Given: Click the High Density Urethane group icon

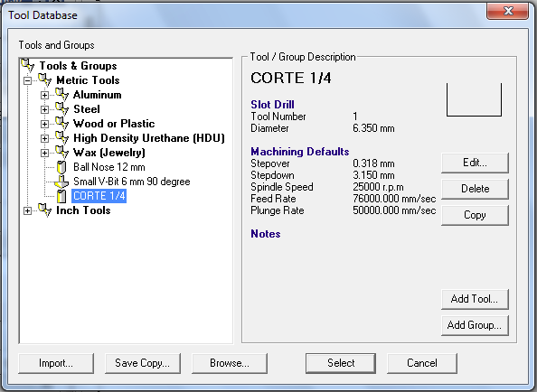Looking at the screenshot, I should pyautogui.click(x=62, y=138).
